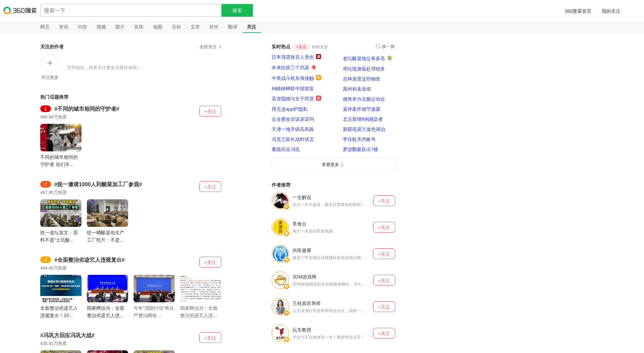Open hot topic 用无追app护隐私

click(290, 109)
